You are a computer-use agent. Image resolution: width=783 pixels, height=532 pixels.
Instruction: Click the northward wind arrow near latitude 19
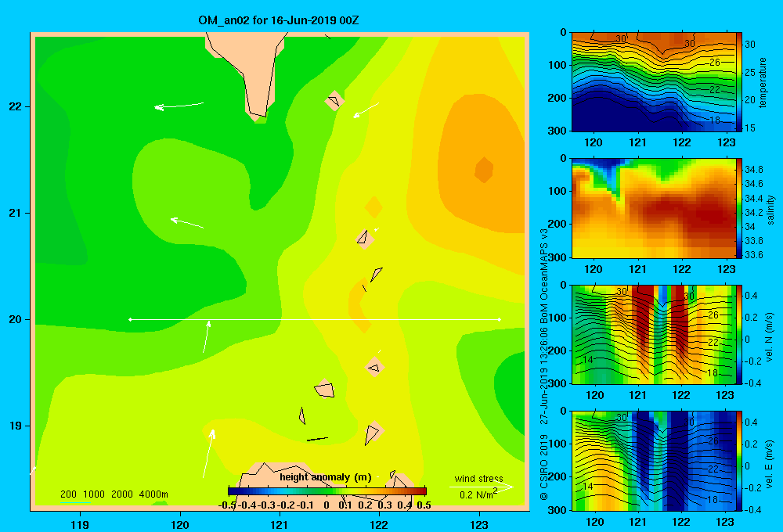(x=209, y=453)
